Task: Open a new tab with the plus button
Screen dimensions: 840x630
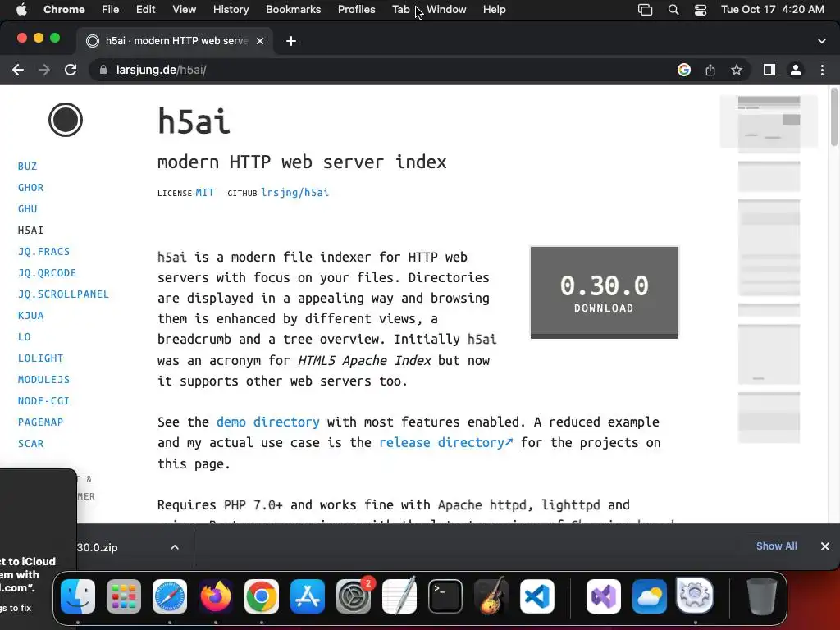Action: [x=291, y=41]
